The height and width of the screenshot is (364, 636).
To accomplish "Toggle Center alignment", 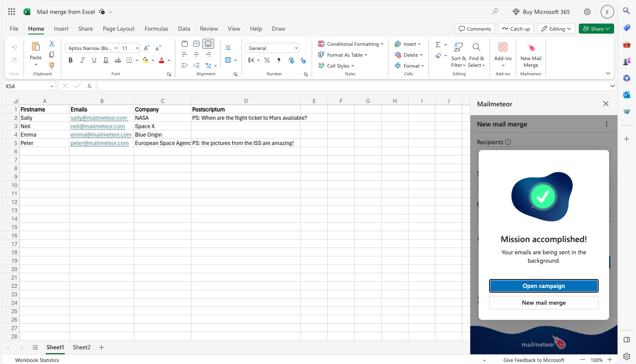I will click(x=196, y=54).
